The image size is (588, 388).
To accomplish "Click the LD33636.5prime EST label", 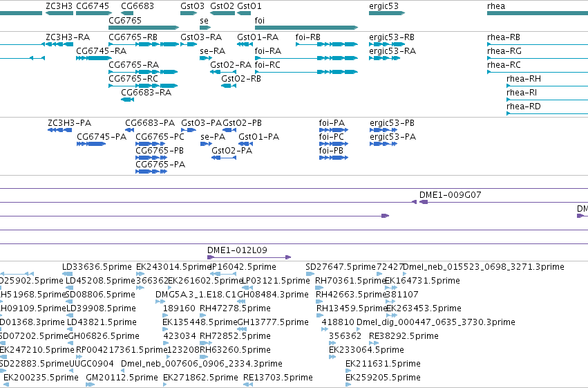I will point(97,267).
